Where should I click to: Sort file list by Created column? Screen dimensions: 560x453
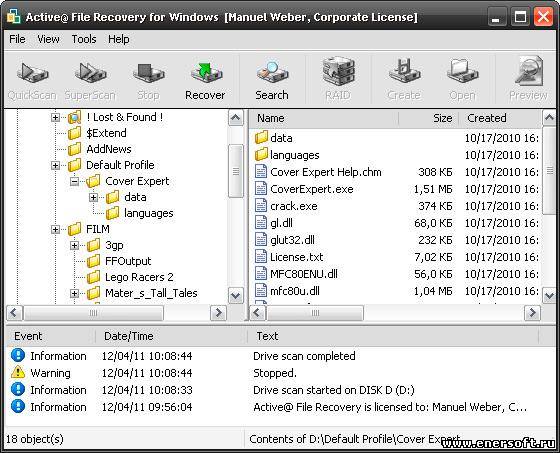point(500,118)
